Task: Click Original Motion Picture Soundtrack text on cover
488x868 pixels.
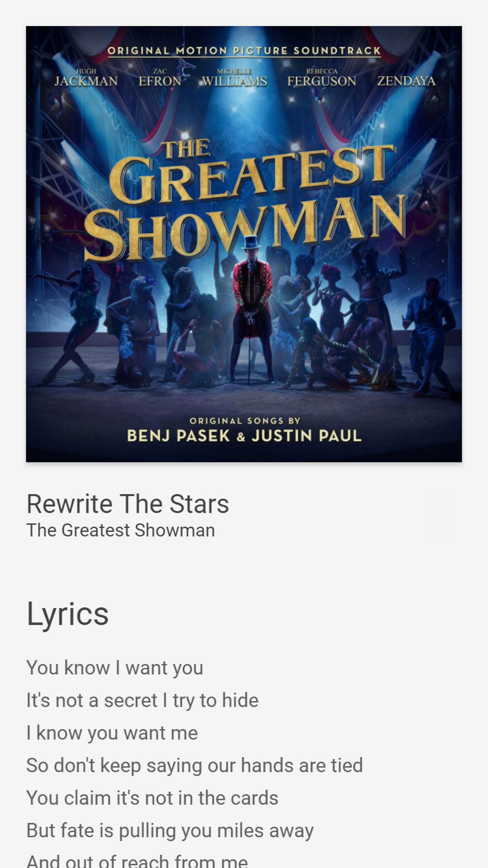Action: (244, 51)
